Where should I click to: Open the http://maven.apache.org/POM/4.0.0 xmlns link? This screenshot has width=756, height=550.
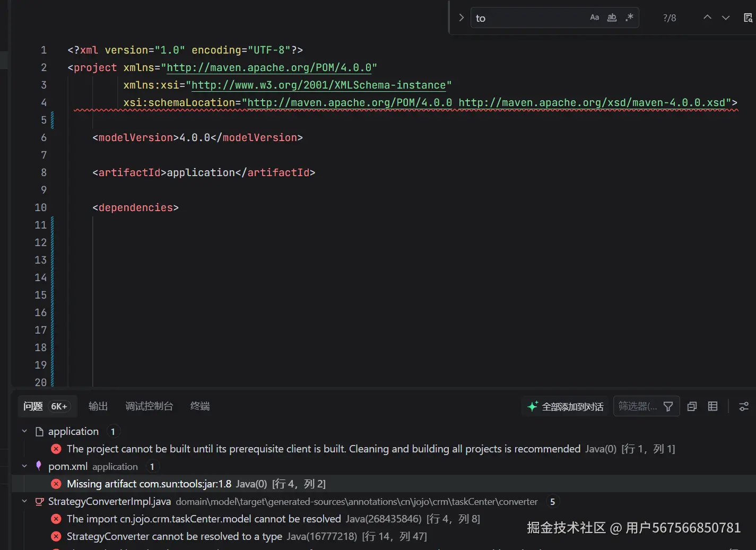[x=269, y=67]
